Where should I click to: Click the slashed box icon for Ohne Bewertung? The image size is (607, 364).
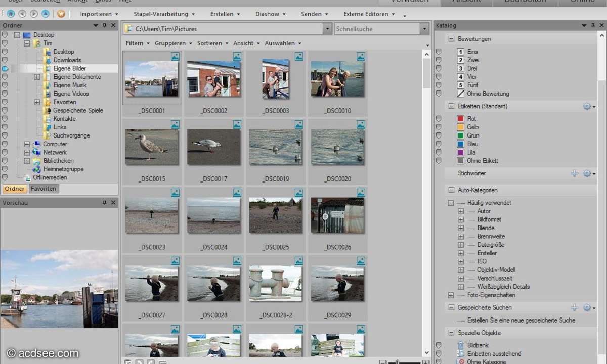460,94
